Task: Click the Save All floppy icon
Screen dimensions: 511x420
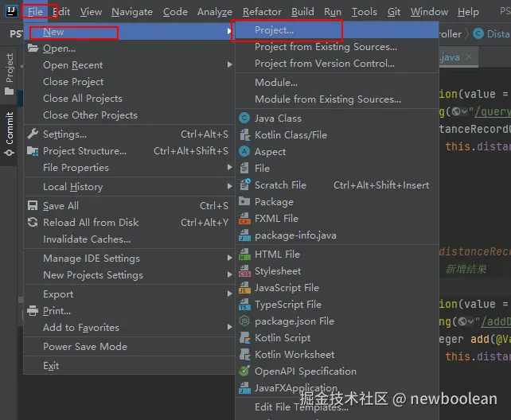Action: tap(33, 205)
